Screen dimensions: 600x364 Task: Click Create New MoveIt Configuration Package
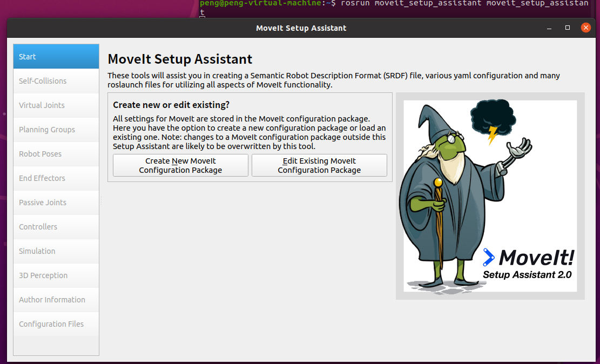(180, 165)
